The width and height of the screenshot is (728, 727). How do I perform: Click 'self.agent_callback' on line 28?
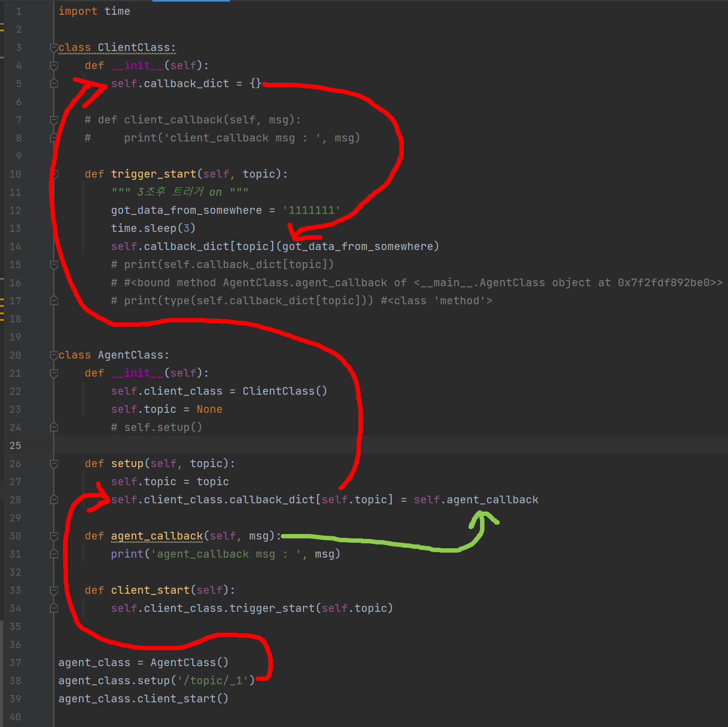coord(476,500)
